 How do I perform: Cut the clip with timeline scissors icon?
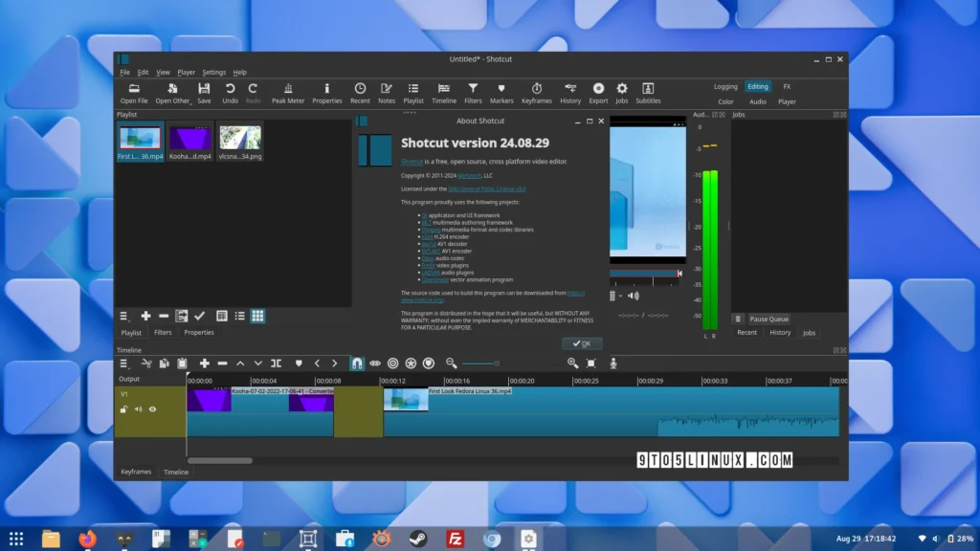click(146, 363)
